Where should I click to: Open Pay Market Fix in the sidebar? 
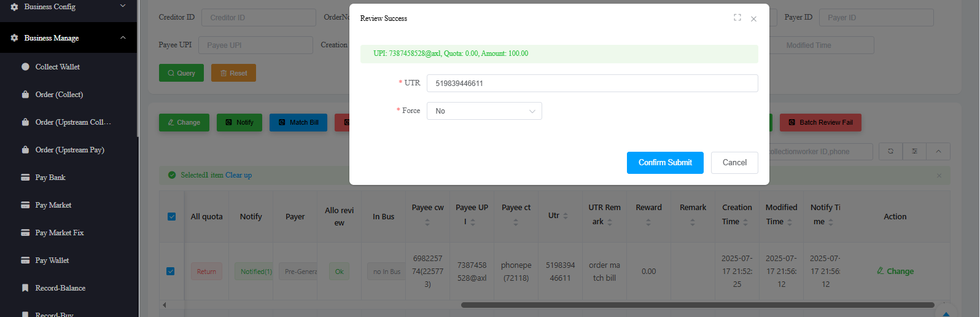tap(60, 233)
